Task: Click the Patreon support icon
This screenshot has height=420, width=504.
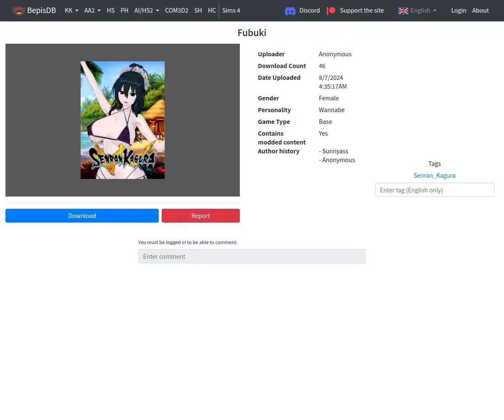Action: point(331,10)
